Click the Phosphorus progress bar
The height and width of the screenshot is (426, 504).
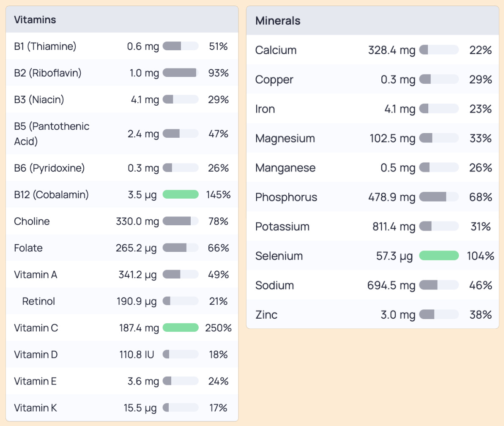click(x=439, y=197)
